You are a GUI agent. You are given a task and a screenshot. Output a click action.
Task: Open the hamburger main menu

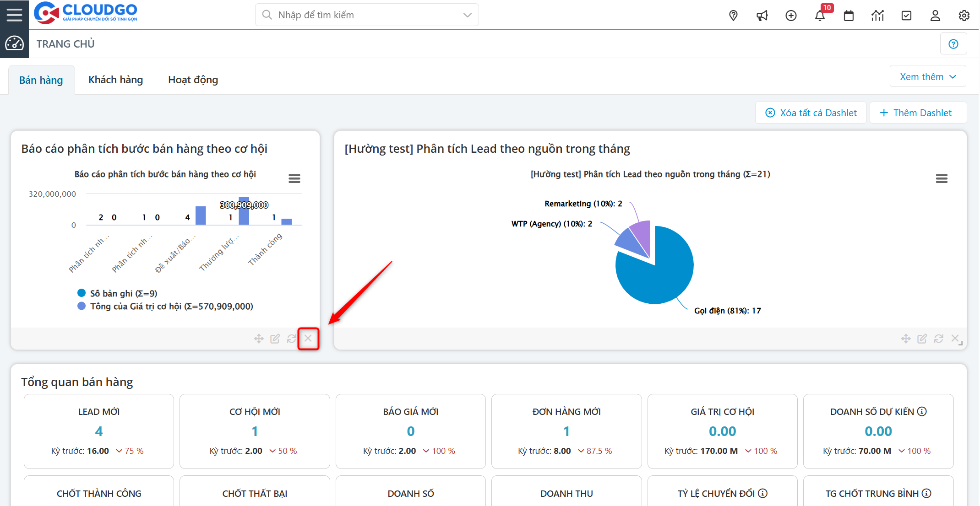[x=14, y=15]
